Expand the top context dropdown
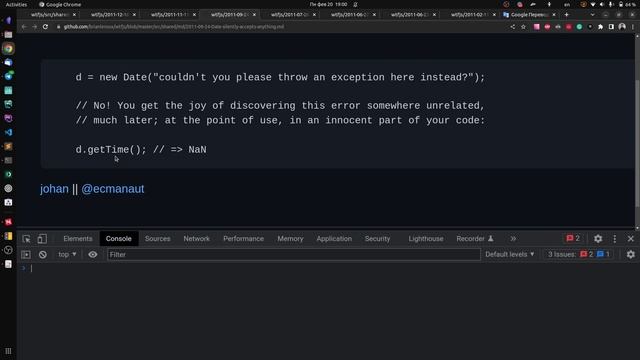Screen dimensions: 640x360 click(x=67, y=254)
